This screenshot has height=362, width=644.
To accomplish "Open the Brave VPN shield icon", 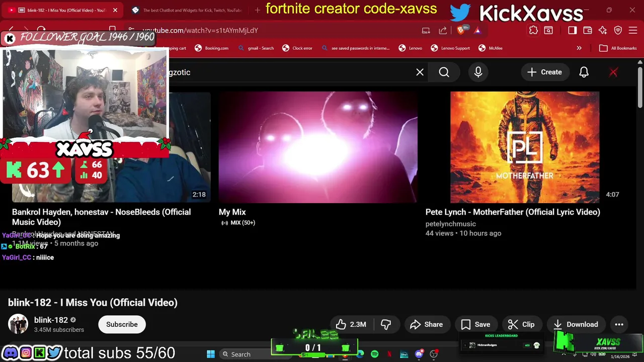I will pos(618,30).
